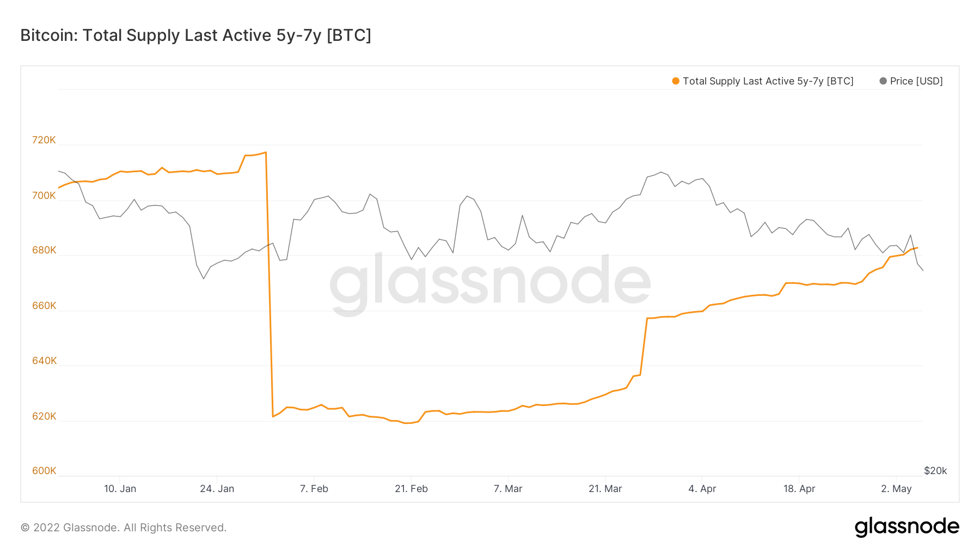Click the 600K y-axis label

[44, 471]
